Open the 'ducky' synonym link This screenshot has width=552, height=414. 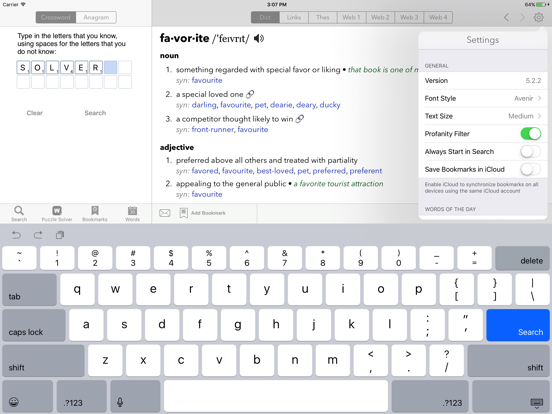point(330,105)
